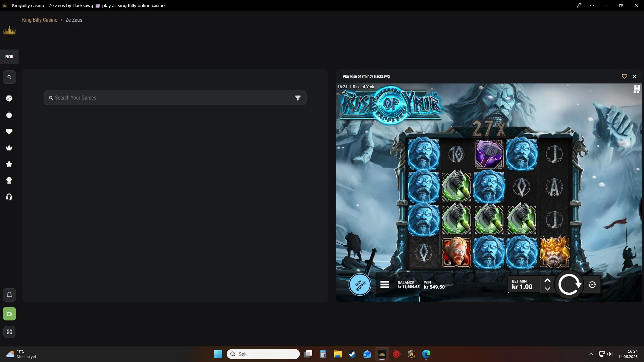This screenshot has width=644, height=362.
Task: Spin the Rise of Ymir reels
Action: click(x=569, y=285)
